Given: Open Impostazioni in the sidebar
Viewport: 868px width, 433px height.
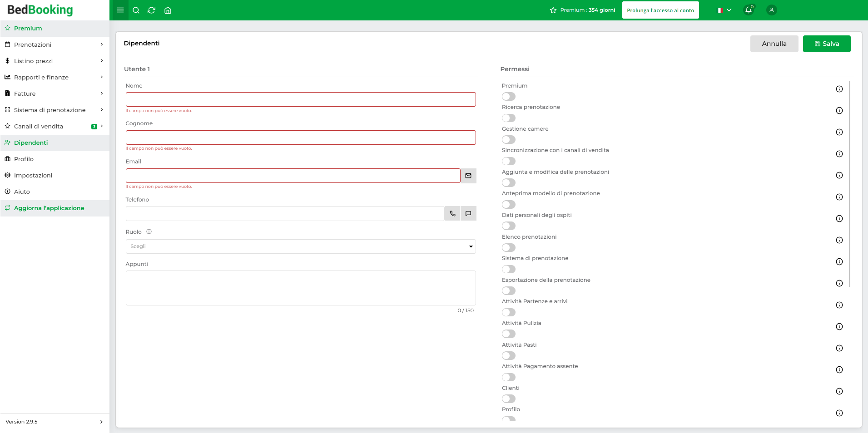Looking at the screenshot, I should coord(55,175).
